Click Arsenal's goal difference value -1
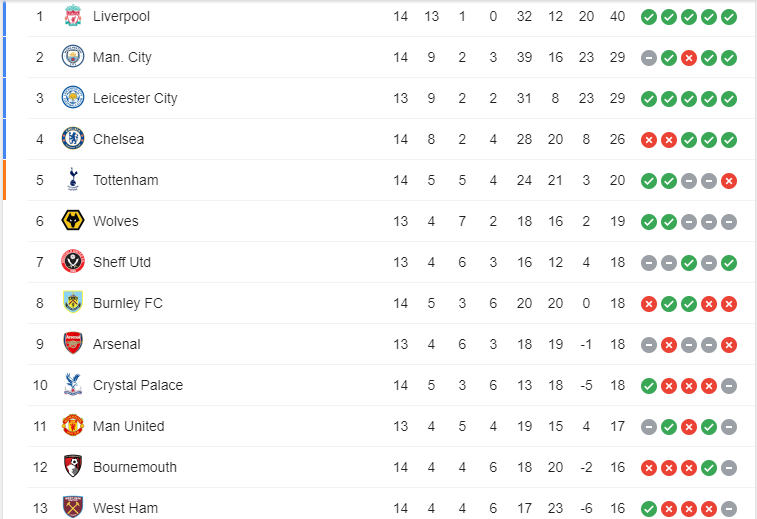 click(x=586, y=344)
